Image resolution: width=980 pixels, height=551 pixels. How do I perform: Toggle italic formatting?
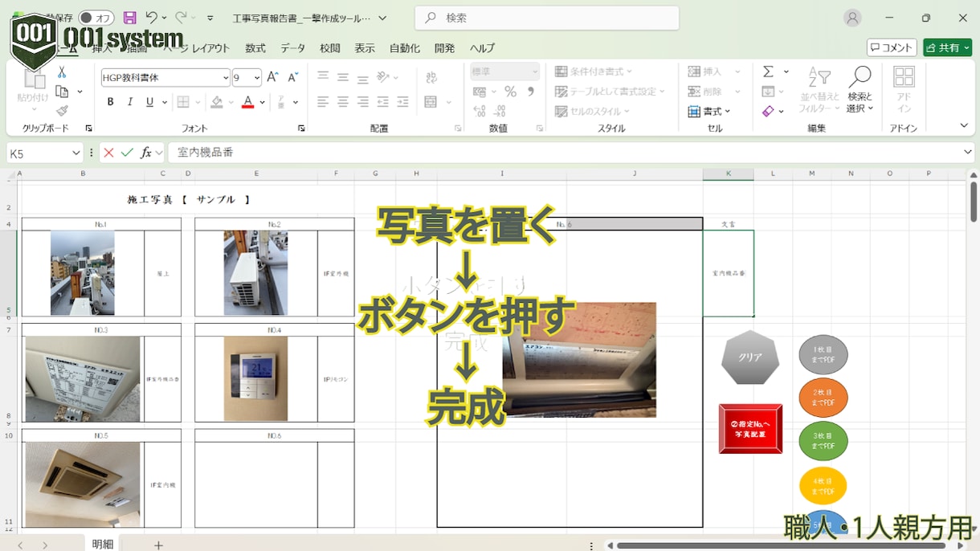130,102
